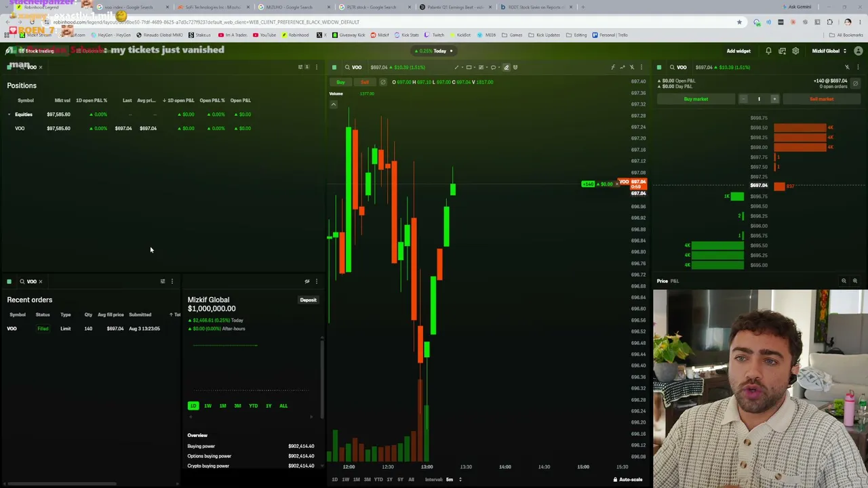The height and width of the screenshot is (488, 868).
Task: Collapse the Volume indicator pane chevron
Action: [x=334, y=104]
